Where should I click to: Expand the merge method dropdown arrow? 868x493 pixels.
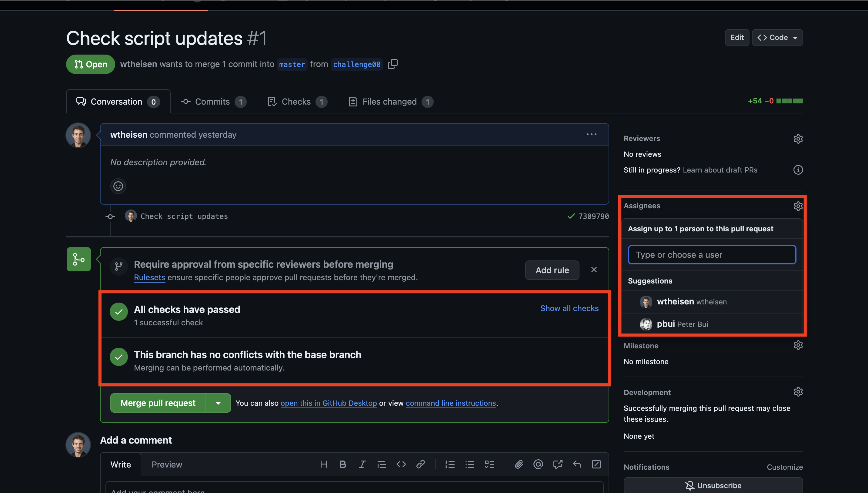coord(218,403)
